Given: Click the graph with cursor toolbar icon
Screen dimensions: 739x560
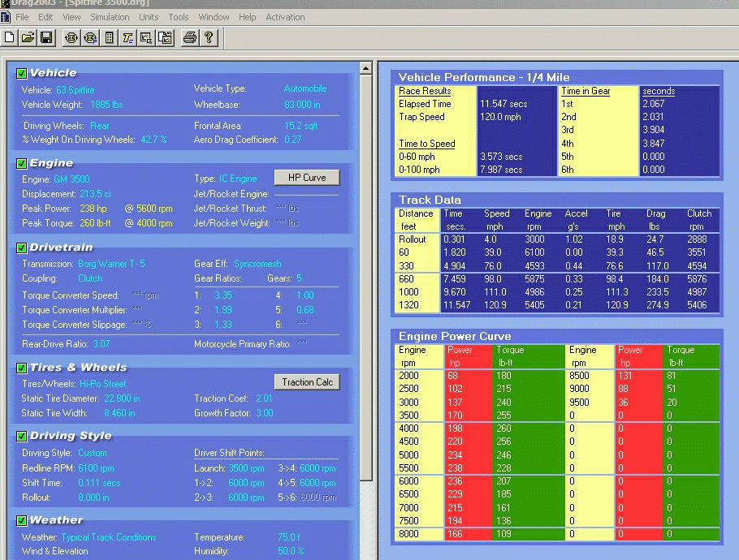Looking at the screenshot, I should pyautogui.click(x=146, y=37).
